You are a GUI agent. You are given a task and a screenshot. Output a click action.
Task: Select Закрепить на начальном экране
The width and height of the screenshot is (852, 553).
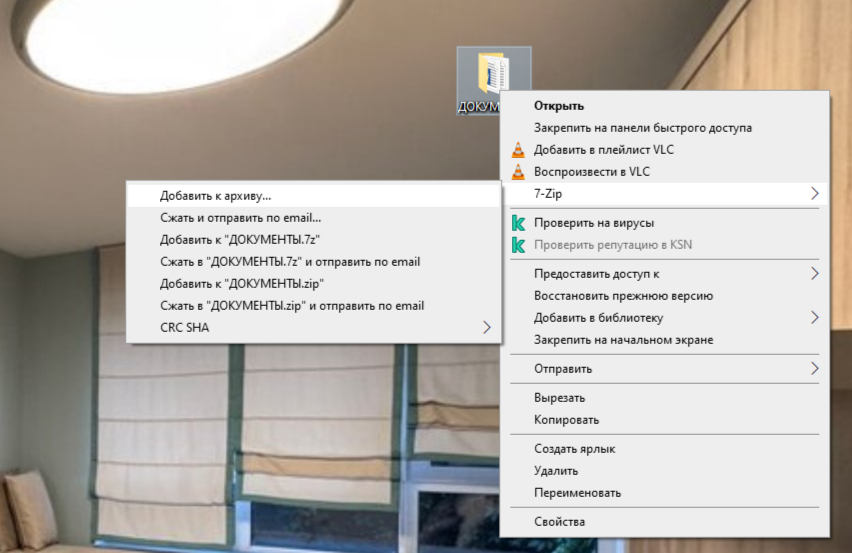tap(664, 340)
